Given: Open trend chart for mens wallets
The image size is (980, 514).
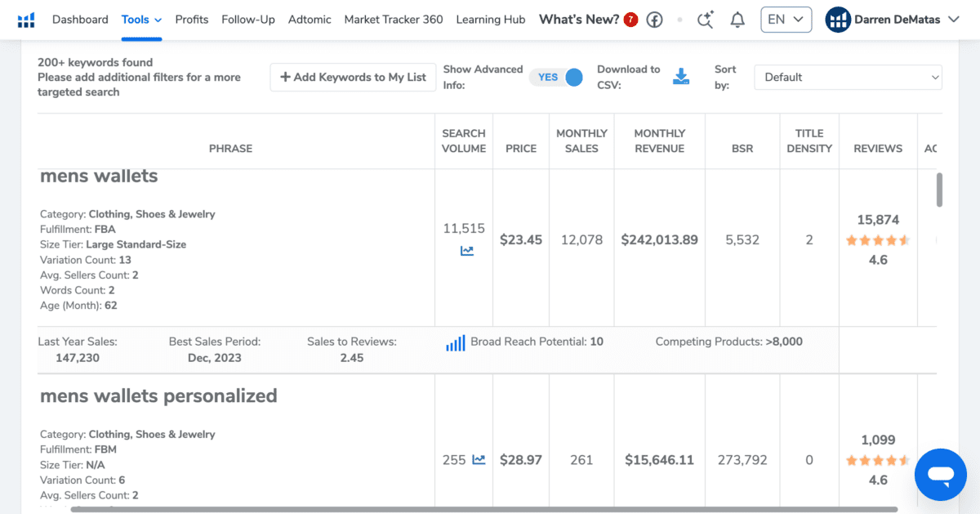Looking at the screenshot, I should click(x=467, y=251).
